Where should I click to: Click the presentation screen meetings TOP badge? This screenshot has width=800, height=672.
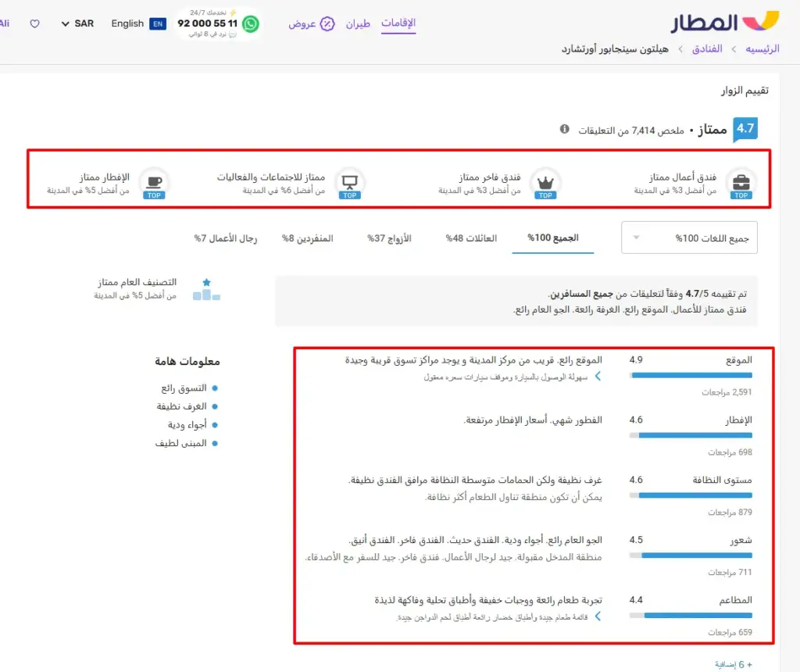coord(349,183)
